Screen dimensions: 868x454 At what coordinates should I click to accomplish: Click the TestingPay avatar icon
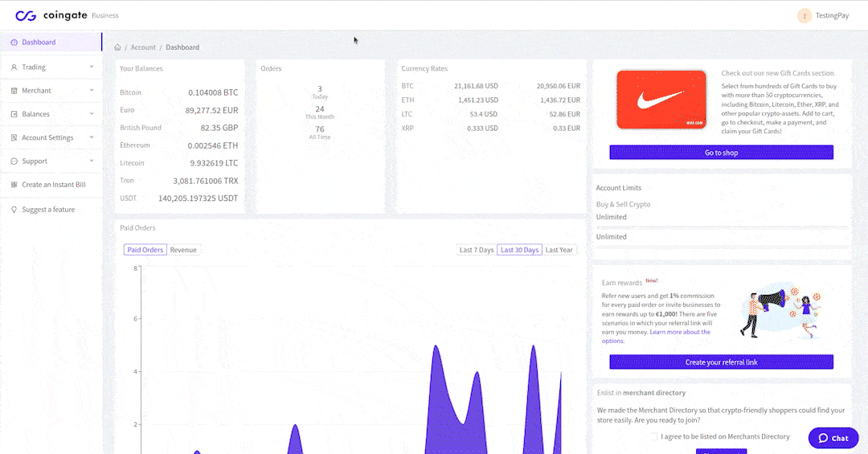tap(805, 15)
